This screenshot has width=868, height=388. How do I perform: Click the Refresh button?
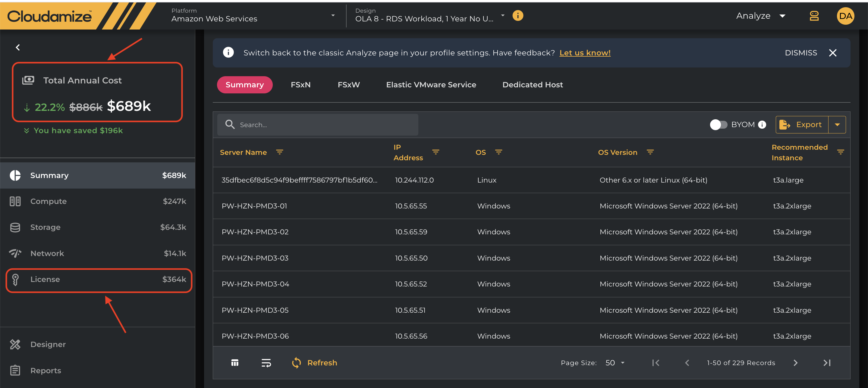pyautogui.click(x=314, y=362)
